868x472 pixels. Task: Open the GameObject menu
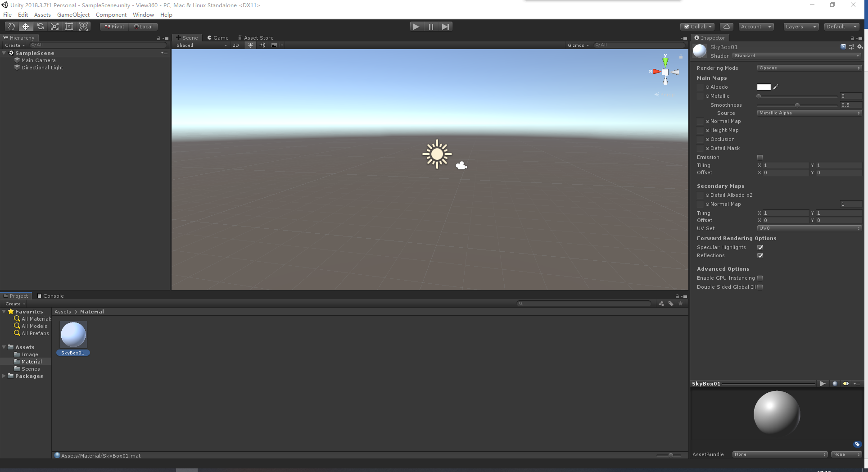[x=73, y=14]
